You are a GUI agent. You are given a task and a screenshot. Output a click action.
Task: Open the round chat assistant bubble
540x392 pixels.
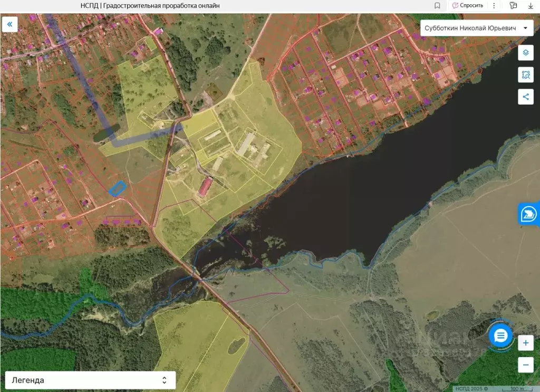pos(500,336)
